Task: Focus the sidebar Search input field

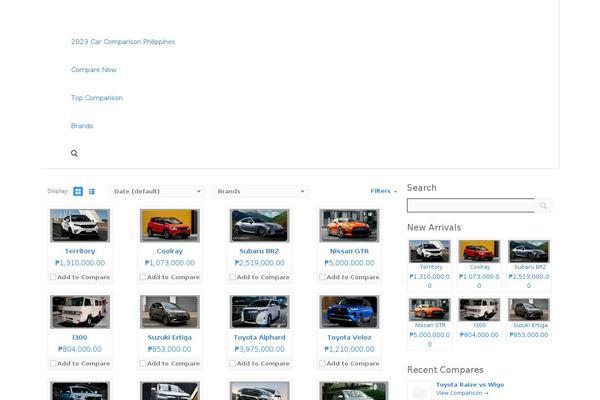Action: 471,206
